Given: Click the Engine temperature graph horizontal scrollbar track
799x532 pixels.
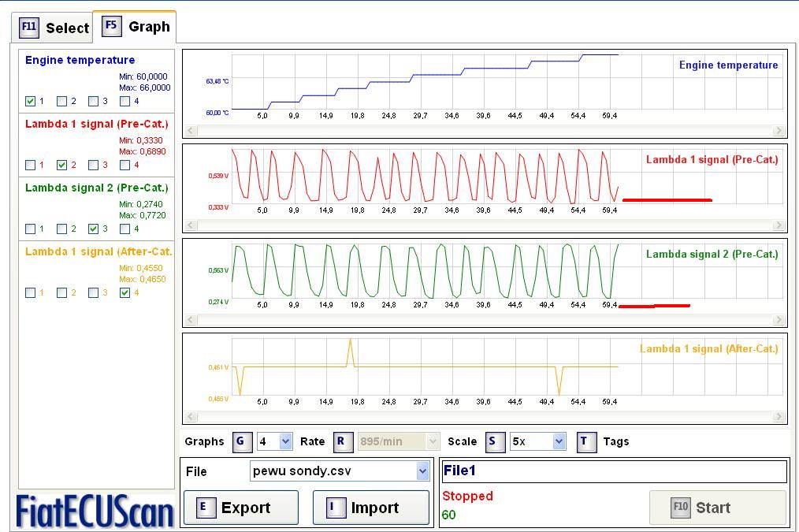Looking at the screenshot, I should (x=484, y=131).
